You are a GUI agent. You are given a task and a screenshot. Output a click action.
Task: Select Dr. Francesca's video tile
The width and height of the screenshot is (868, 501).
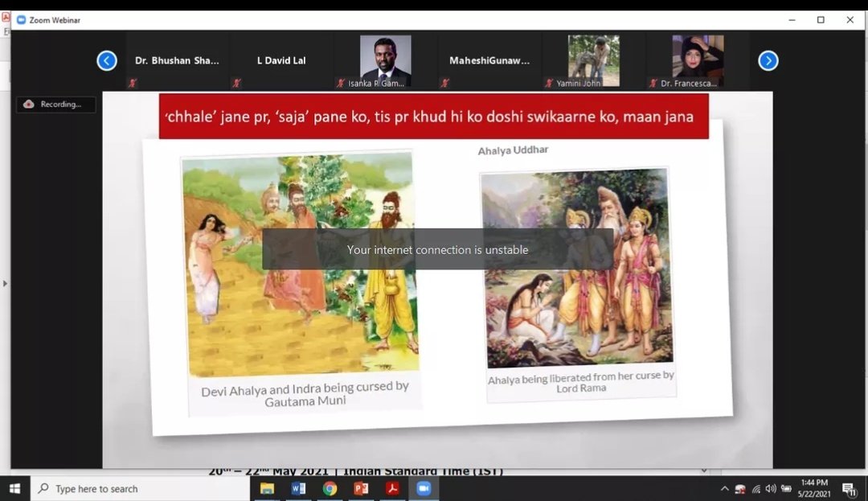[x=698, y=60]
